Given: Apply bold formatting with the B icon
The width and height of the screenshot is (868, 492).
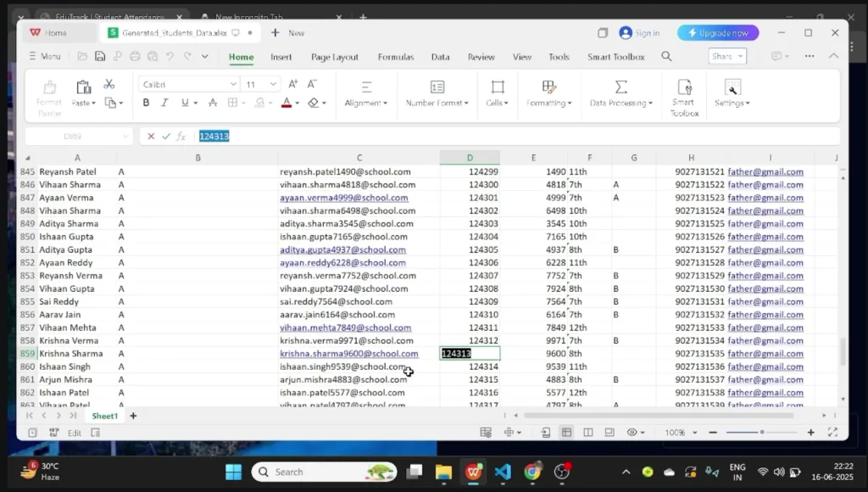Looking at the screenshot, I should [x=146, y=103].
